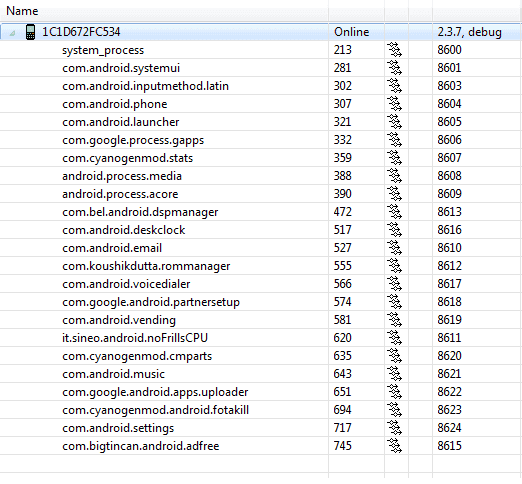Image resolution: width=522 pixels, height=484 pixels.
Task: Click the phone device icon
Action: tap(30, 32)
